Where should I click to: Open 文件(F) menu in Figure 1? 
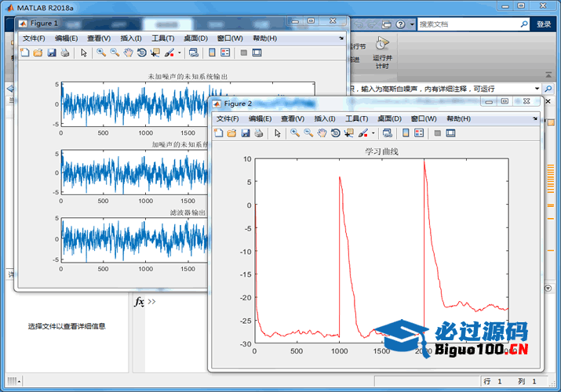34,38
